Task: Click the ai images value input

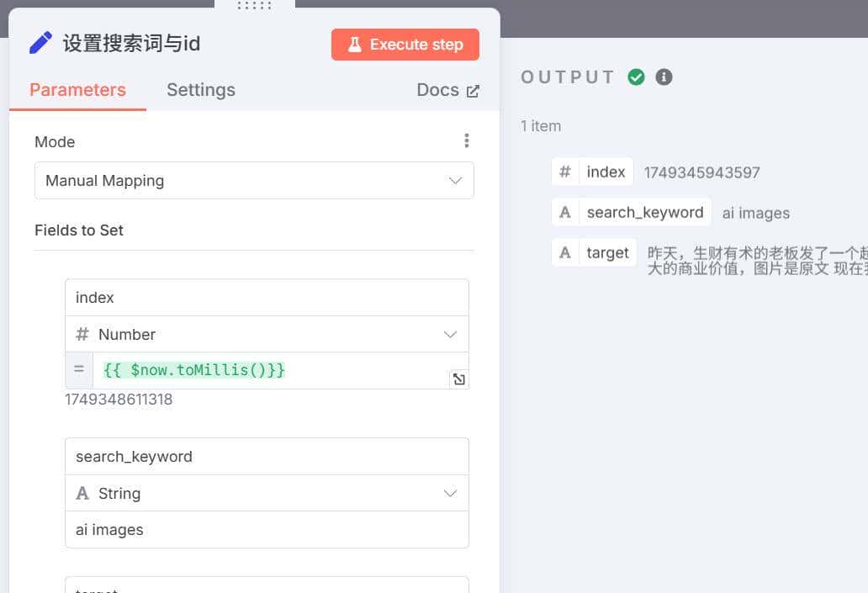Action: tap(267, 530)
